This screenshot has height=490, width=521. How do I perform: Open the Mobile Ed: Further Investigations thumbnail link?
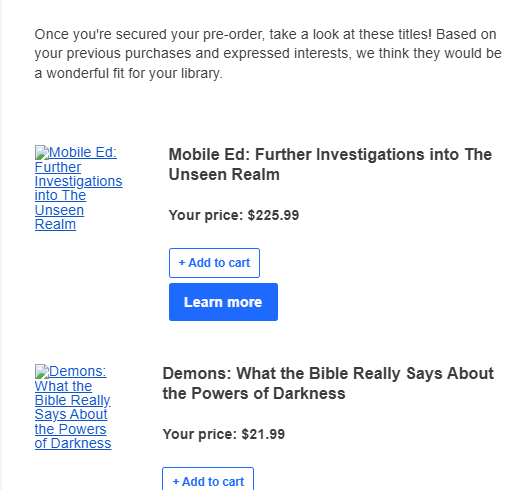78,188
